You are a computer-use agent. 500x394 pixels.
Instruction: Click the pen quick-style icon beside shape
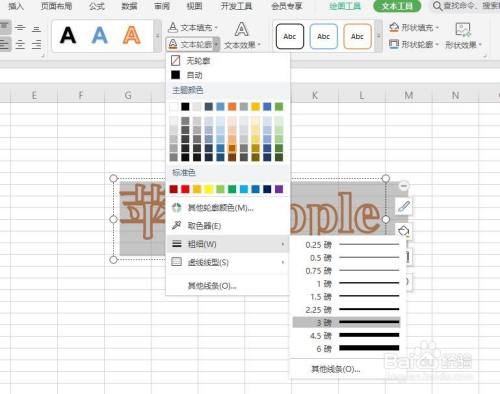click(404, 207)
